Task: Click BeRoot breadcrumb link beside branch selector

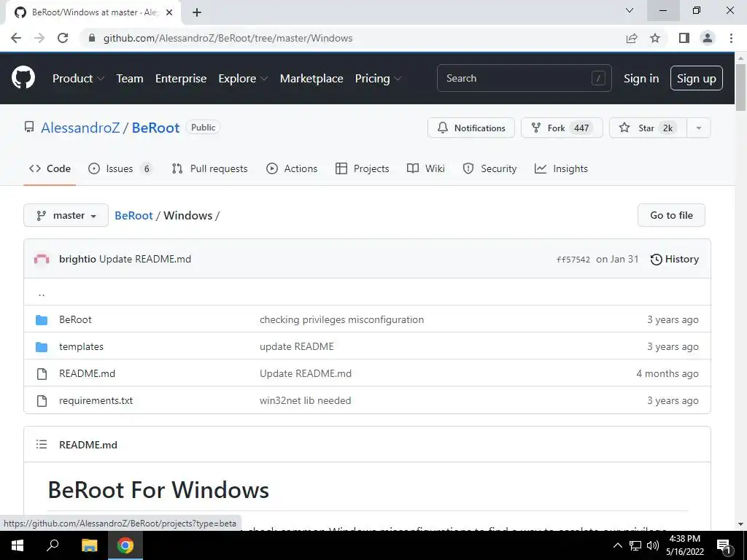Action: tap(134, 215)
